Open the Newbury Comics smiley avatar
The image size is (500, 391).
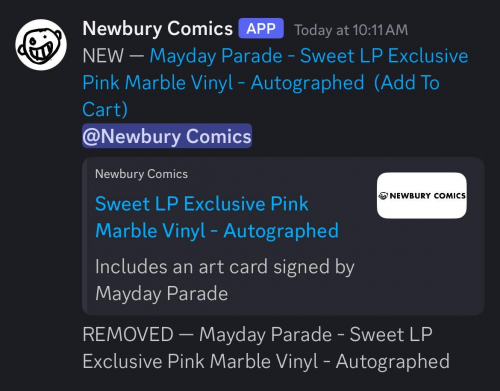(41, 45)
